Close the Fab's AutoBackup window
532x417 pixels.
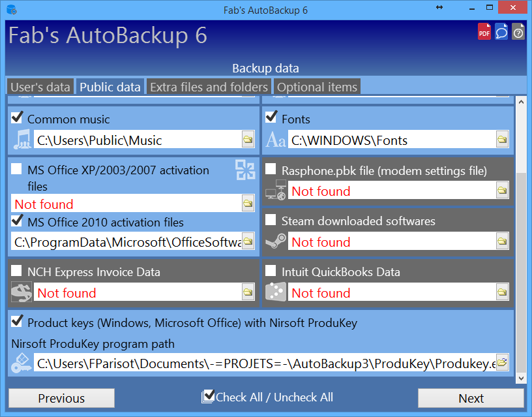pos(513,7)
